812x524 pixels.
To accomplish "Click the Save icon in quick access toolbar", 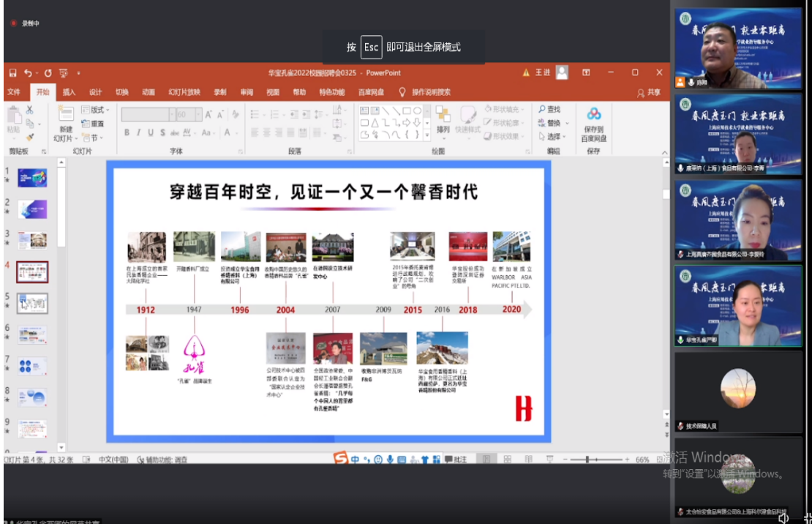I will click(x=12, y=73).
